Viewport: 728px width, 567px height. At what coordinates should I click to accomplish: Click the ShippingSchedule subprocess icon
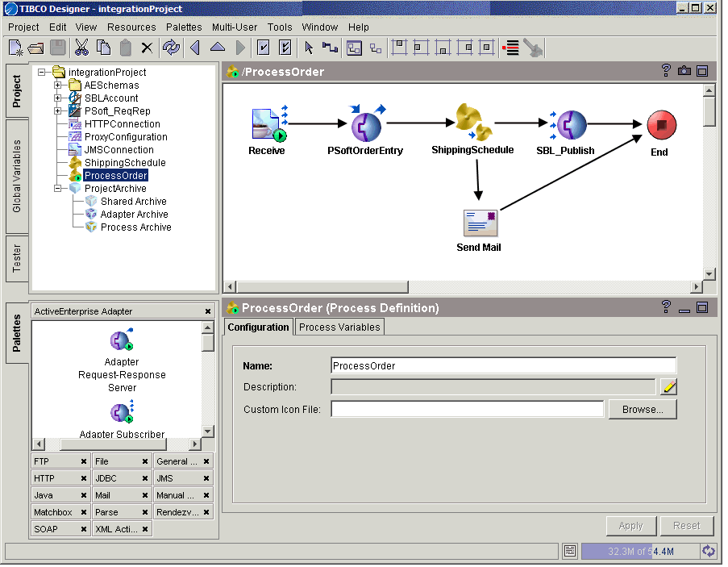[471, 122]
